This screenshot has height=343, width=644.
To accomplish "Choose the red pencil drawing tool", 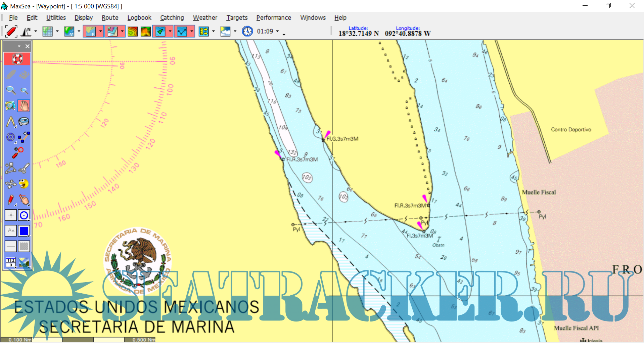I will 11,200.
